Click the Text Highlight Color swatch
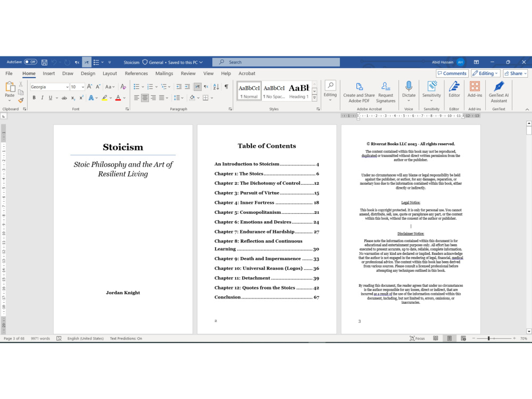532x399 pixels. point(104,98)
